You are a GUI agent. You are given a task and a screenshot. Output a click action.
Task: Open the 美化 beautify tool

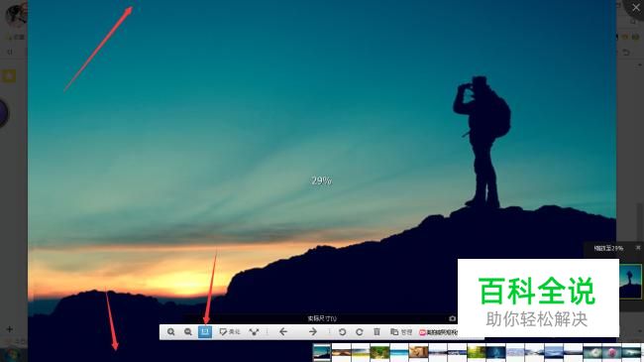click(x=230, y=331)
